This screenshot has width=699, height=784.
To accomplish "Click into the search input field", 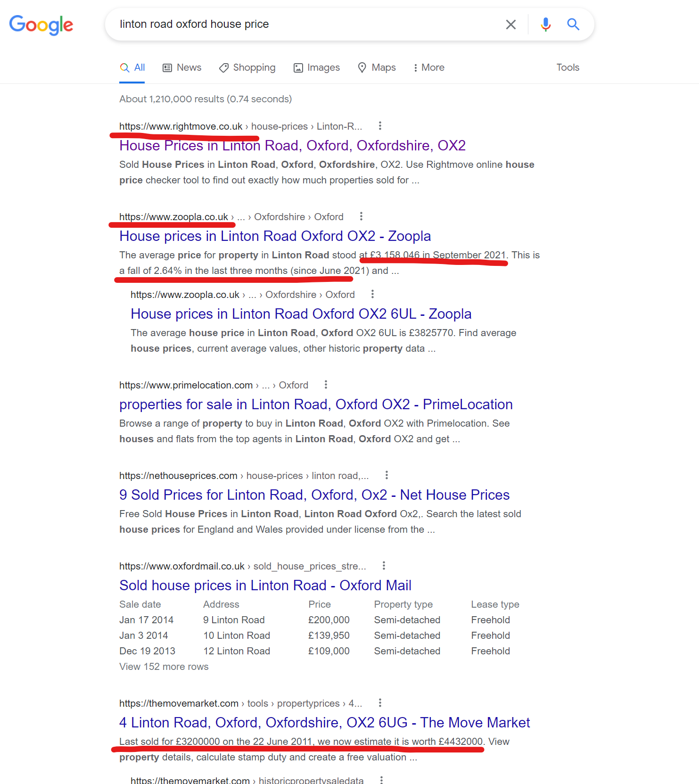I will click(306, 24).
